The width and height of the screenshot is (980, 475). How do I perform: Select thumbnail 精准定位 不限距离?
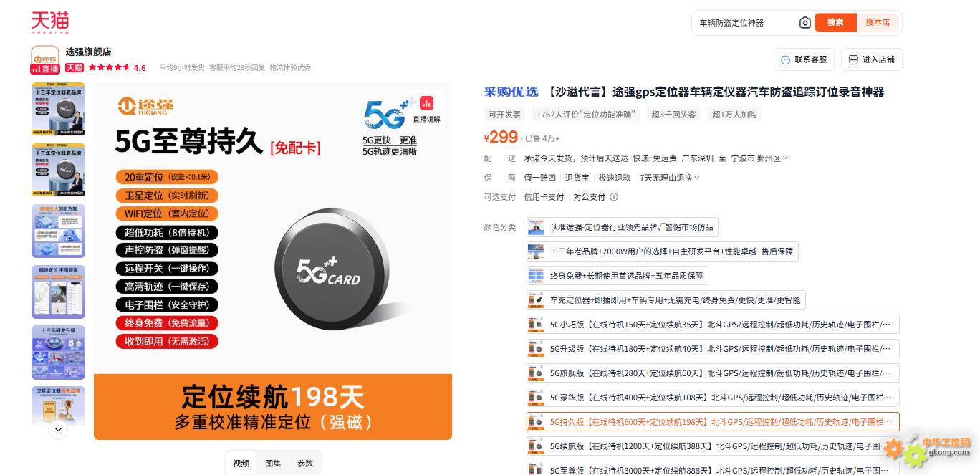coord(58,292)
